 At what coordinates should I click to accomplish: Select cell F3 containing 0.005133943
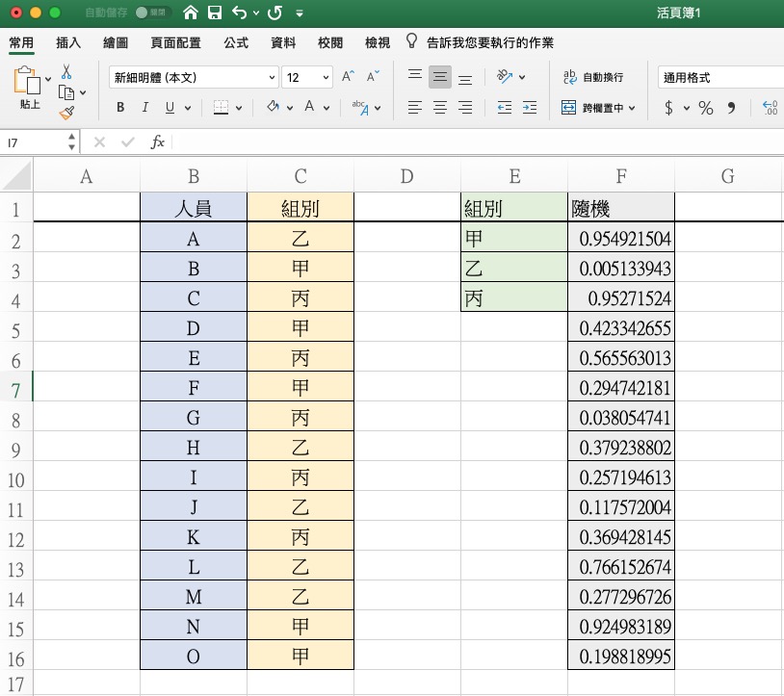(620, 268)
